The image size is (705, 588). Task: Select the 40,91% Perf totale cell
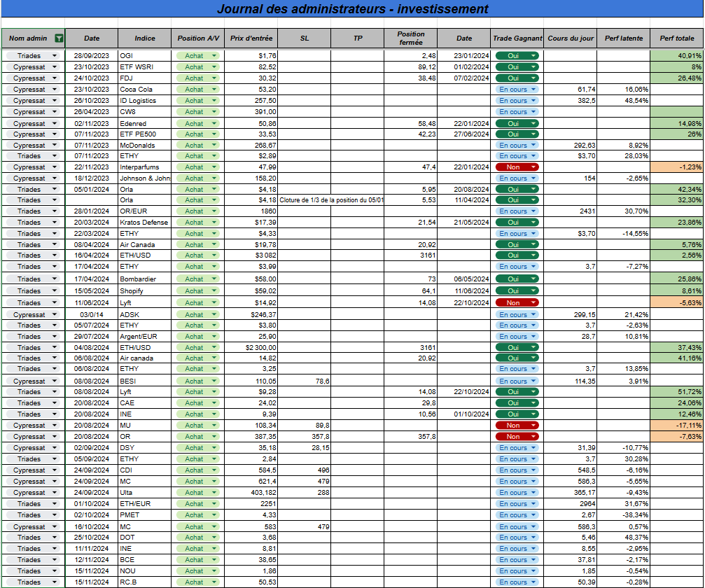677,56
